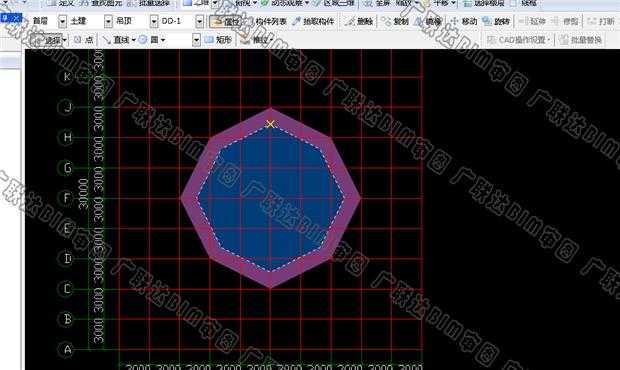Open the 首层 floor dropdown
Viewport: 620px width, 370px height.
62,21
